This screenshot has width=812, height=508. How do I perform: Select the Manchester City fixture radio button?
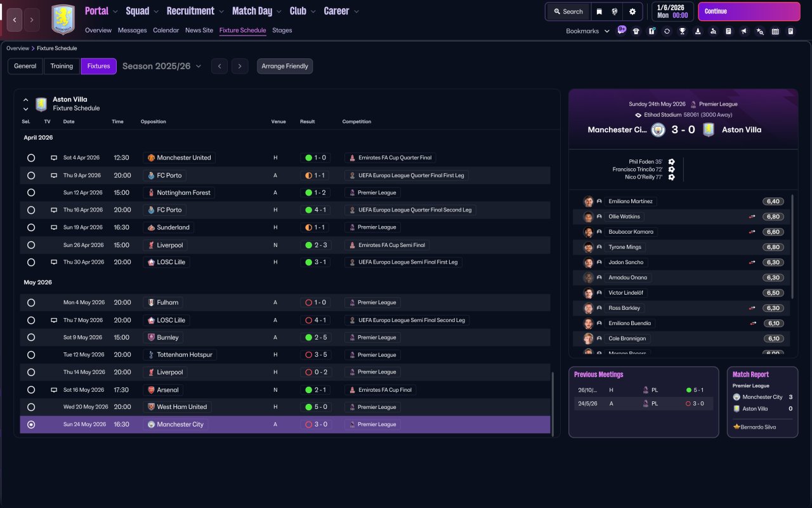pos(31,425)
